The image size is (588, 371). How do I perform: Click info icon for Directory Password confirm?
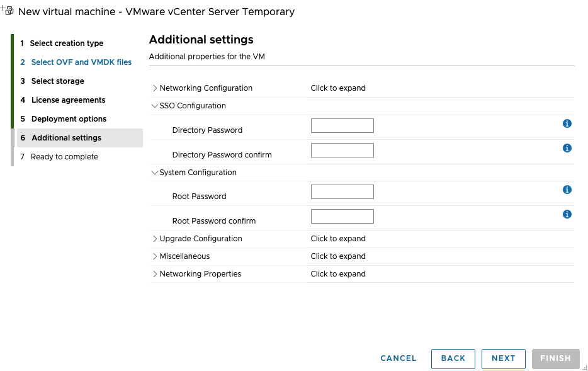(x=567, y=148)
